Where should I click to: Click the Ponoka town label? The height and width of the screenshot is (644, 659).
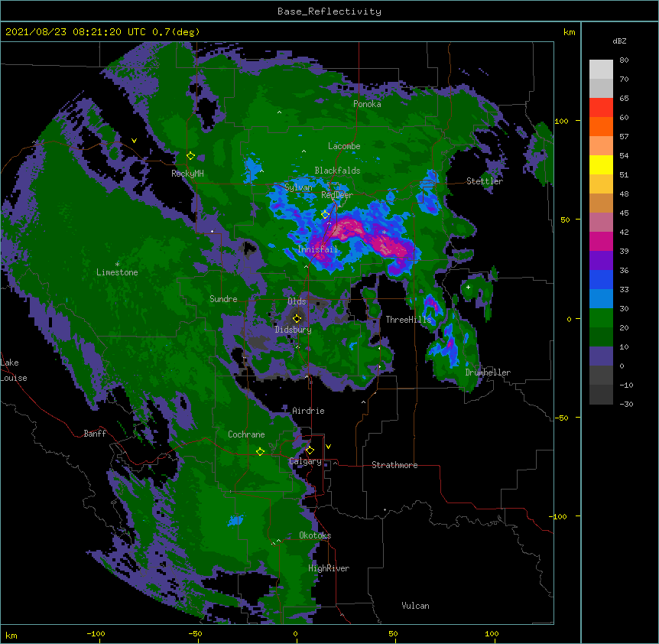(x=367, y=104)
